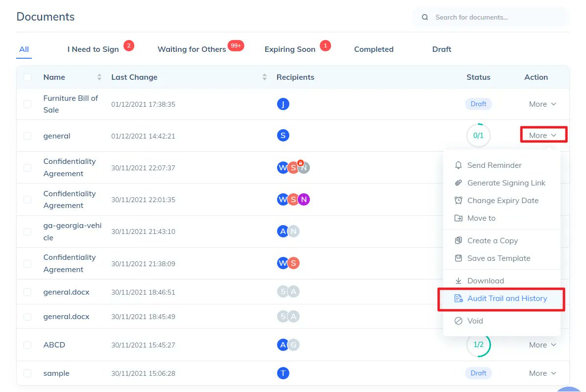
Task: Click the 99+ badge on Waiting for Others
Action: 236,46
